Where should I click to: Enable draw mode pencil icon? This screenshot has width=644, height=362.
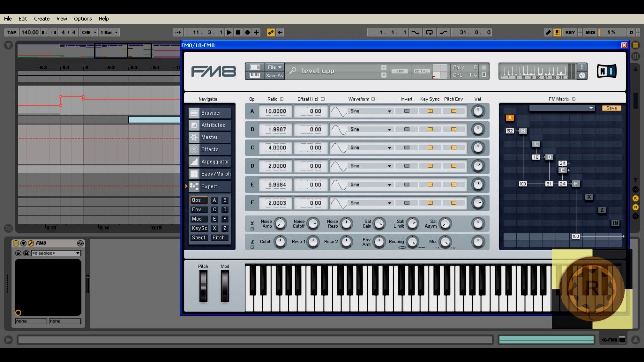[x=548, y=32]
